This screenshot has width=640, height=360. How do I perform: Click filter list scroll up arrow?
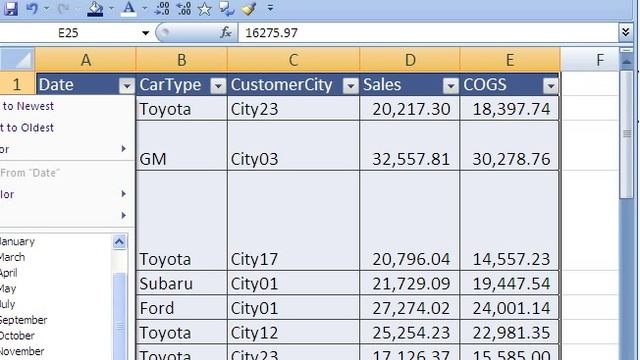pyautogui.click(x=119, y=242)
